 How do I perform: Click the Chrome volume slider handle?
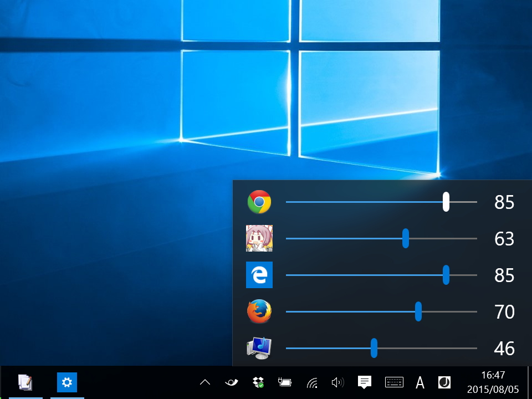446,202
